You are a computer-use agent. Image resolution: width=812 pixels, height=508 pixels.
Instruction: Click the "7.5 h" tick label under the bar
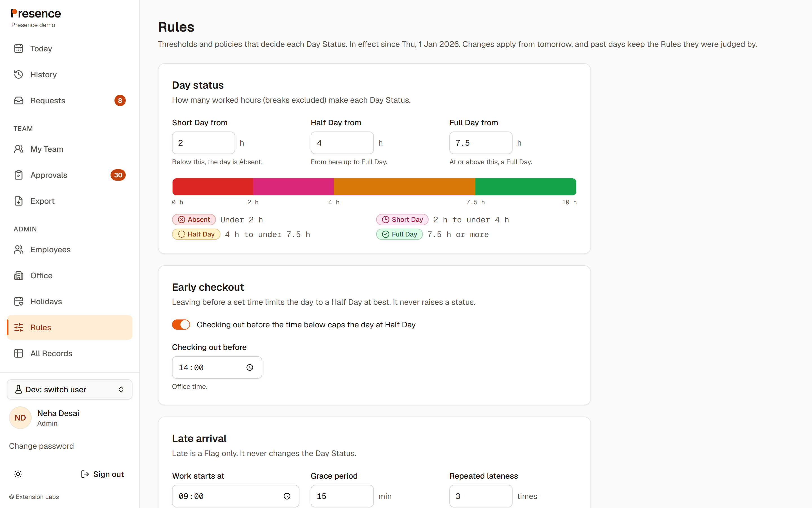pyautogui.click(x=475, y=202)
